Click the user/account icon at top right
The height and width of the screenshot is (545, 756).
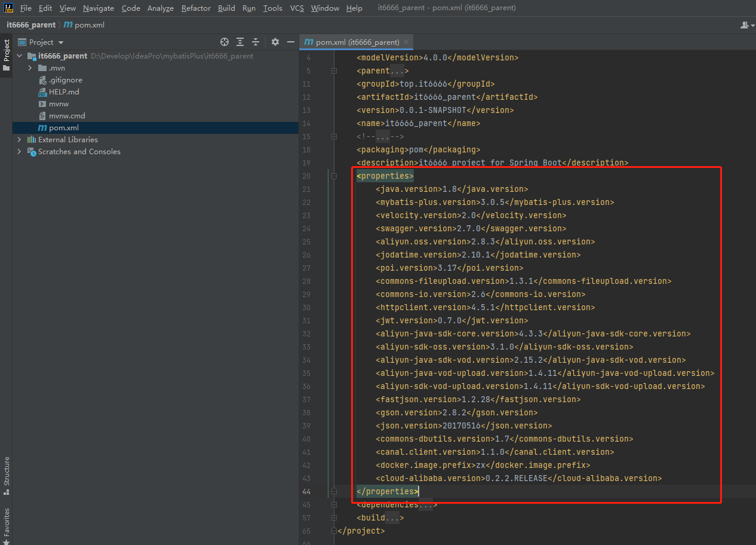click(x=746, y=25)
